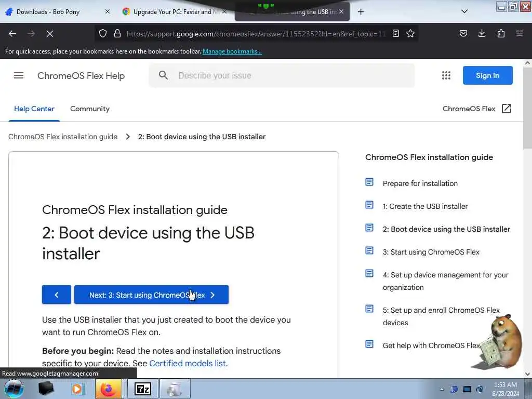The width and height of the screenshot is (532, 399).
Task: Select the Community tab
Action: 90,109
